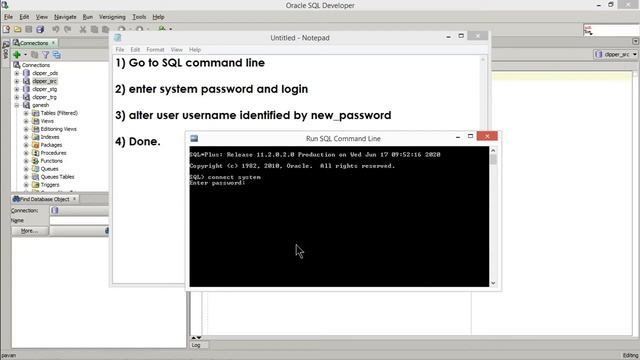Click the New file toolbar icon
The width and height of the screenshot is (640, 360).
[x=7, y=29]
